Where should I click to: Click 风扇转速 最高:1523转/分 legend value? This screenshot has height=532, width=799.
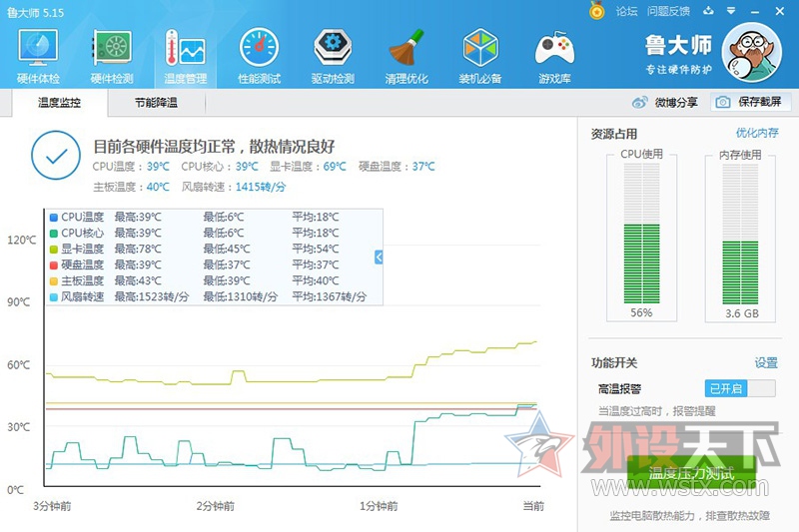pos(152,296)
